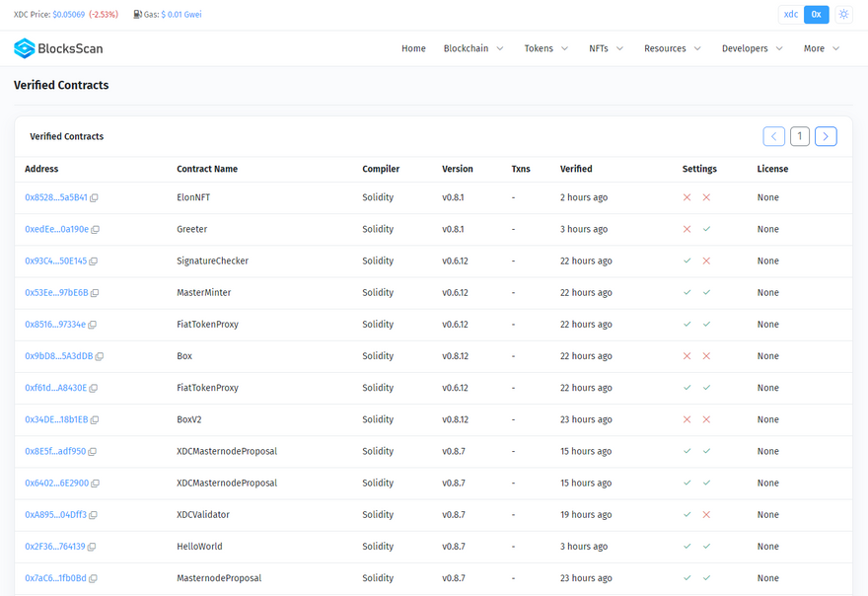Switch address prefix to xdc

(791, 15)
